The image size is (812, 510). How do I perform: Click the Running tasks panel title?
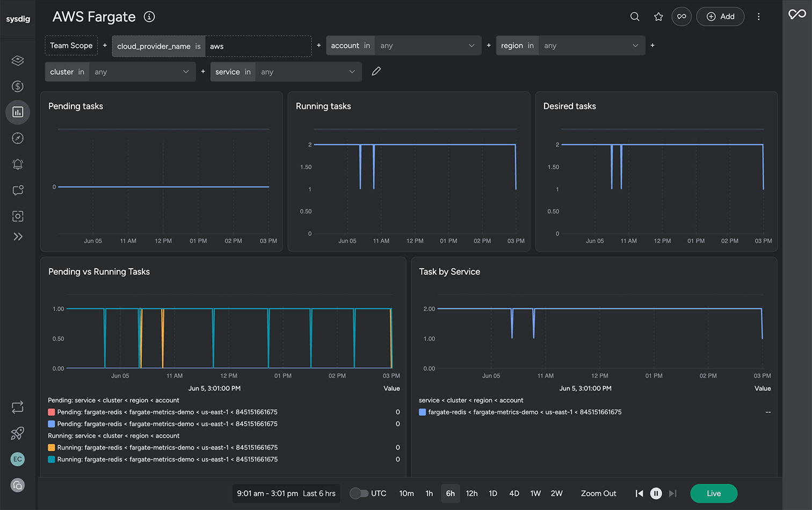click(x=323, y=106)
